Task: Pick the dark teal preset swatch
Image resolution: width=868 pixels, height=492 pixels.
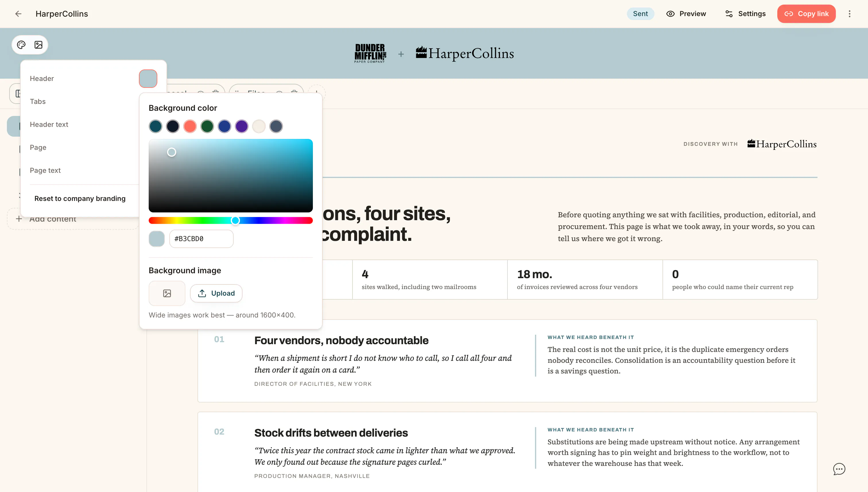Action: (x=155, y=126)
